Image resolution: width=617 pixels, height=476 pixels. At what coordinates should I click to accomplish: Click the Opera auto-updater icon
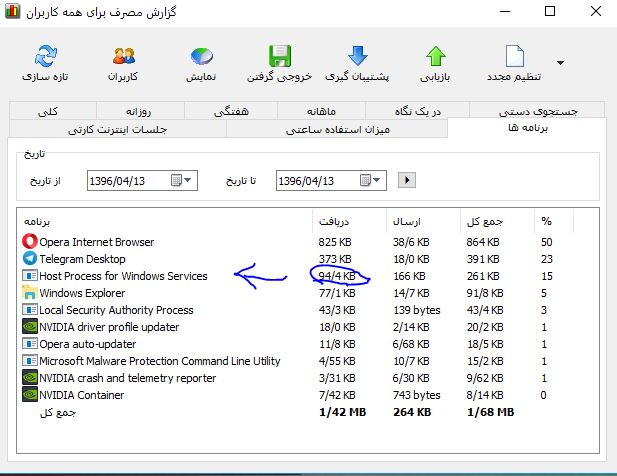(x=30, y=343)
